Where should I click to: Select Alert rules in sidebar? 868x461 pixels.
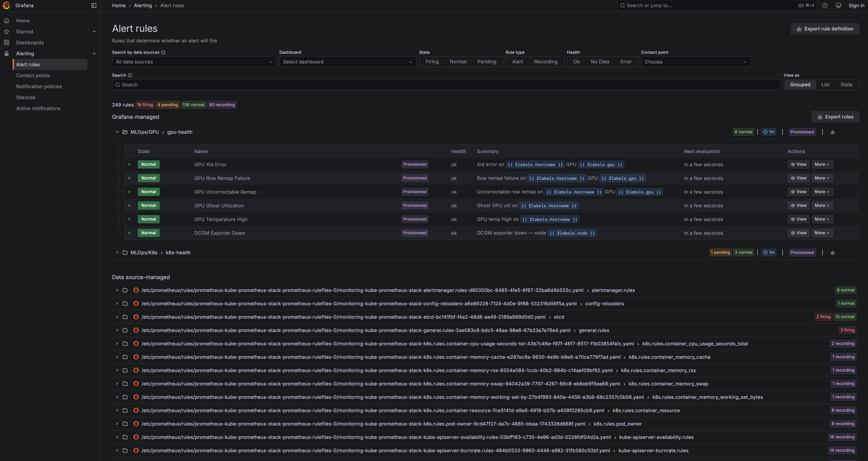point(50,64)
